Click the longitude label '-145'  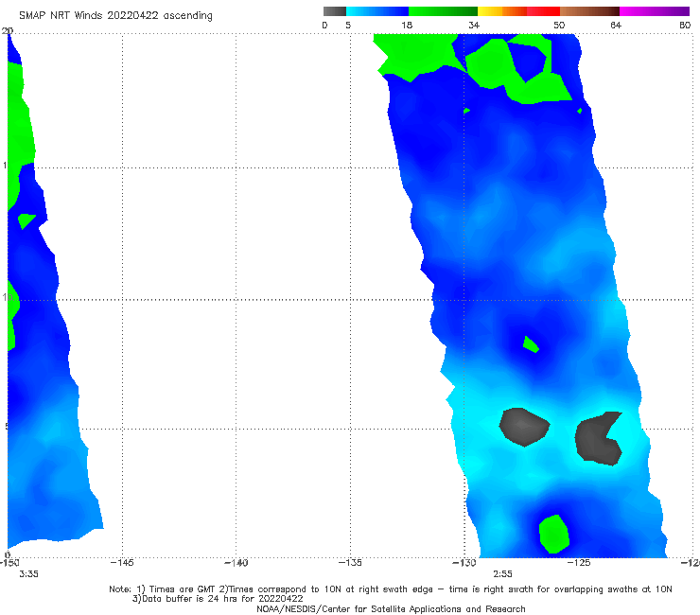122,563
